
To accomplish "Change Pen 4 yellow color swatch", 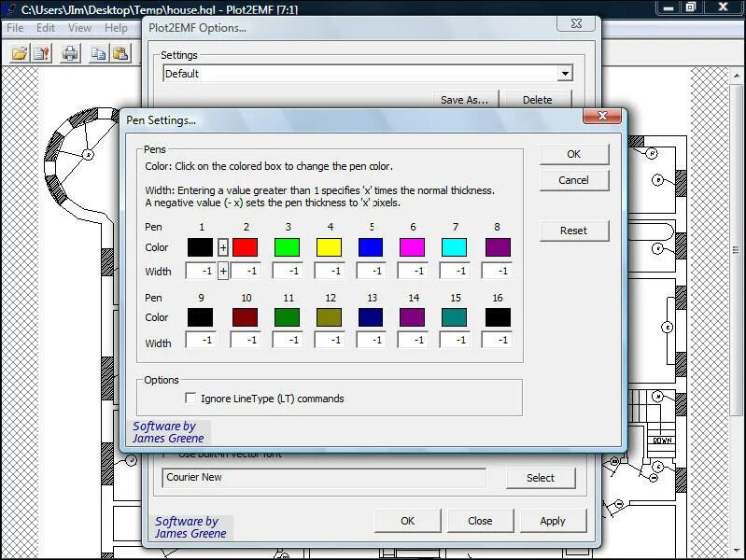I will 330,247.
